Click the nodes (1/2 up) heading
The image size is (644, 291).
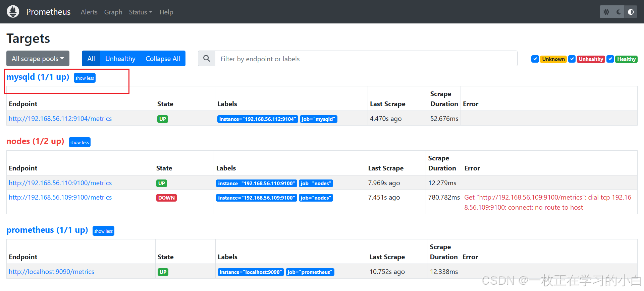point(35,141)
